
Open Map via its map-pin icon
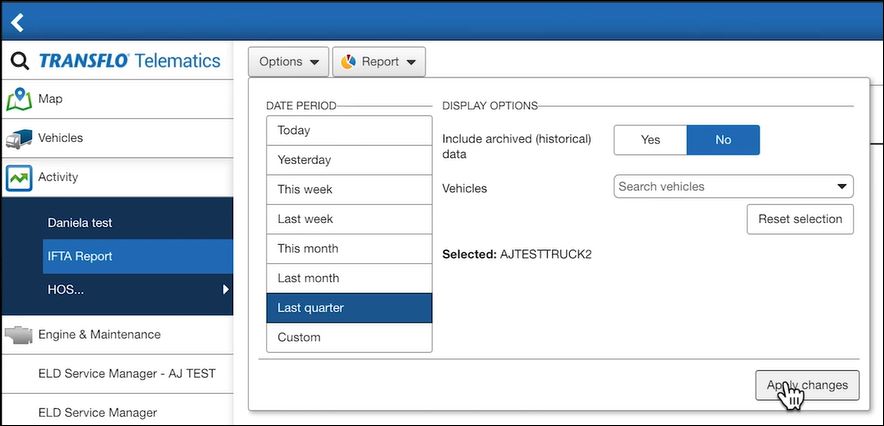tap(19, 99)
